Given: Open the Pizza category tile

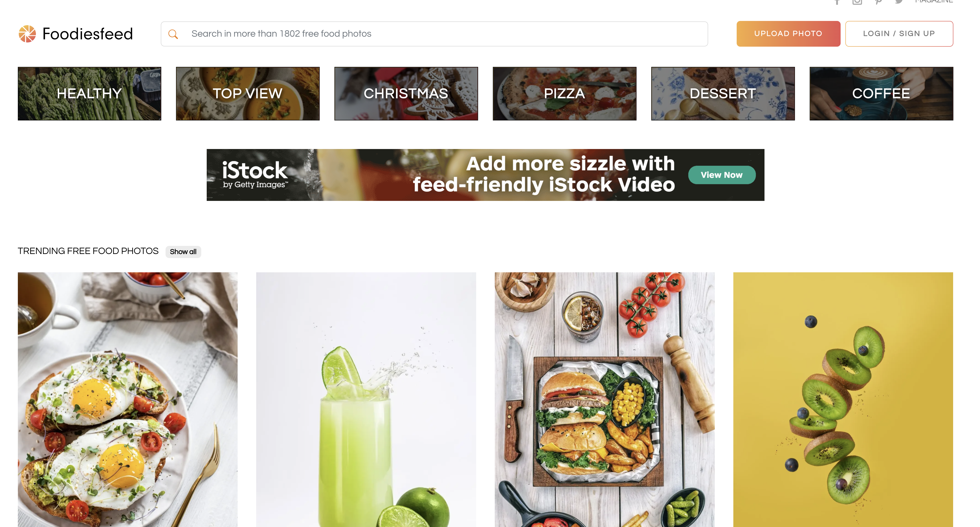Looking at the screenshot, I should (564, 94).
